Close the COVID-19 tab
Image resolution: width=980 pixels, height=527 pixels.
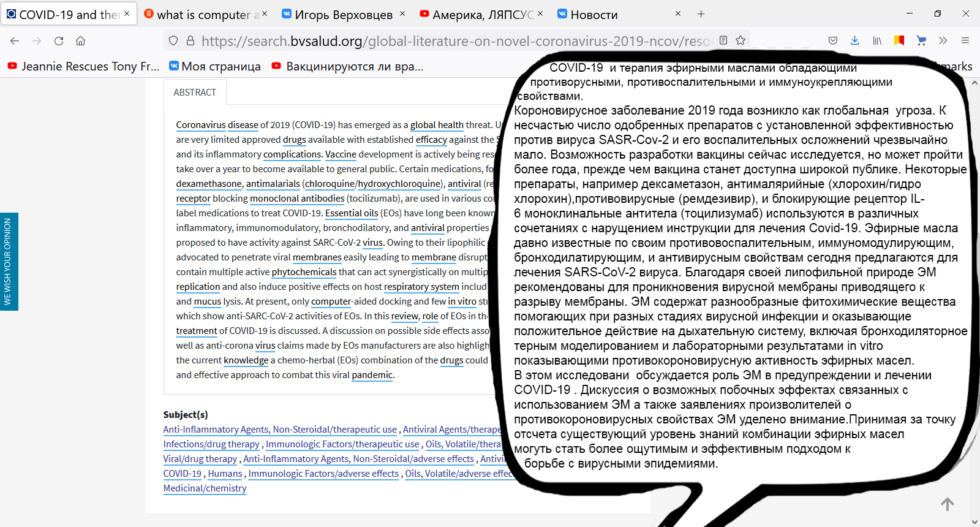click(127, 13)
